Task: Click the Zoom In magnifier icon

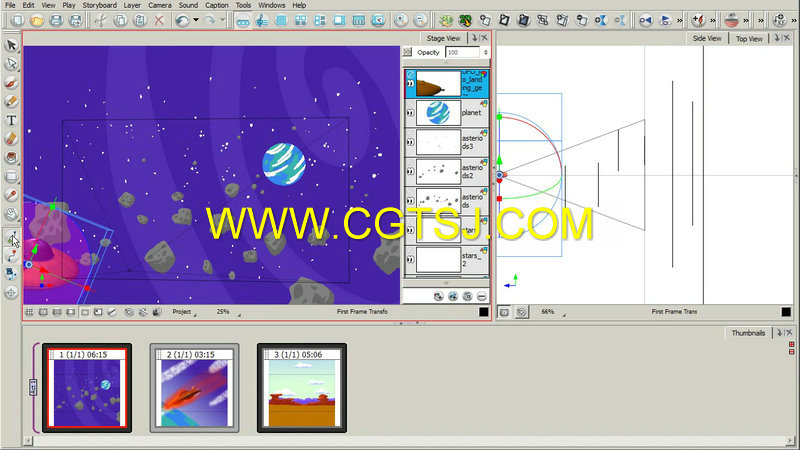Action: pos(401,20)
